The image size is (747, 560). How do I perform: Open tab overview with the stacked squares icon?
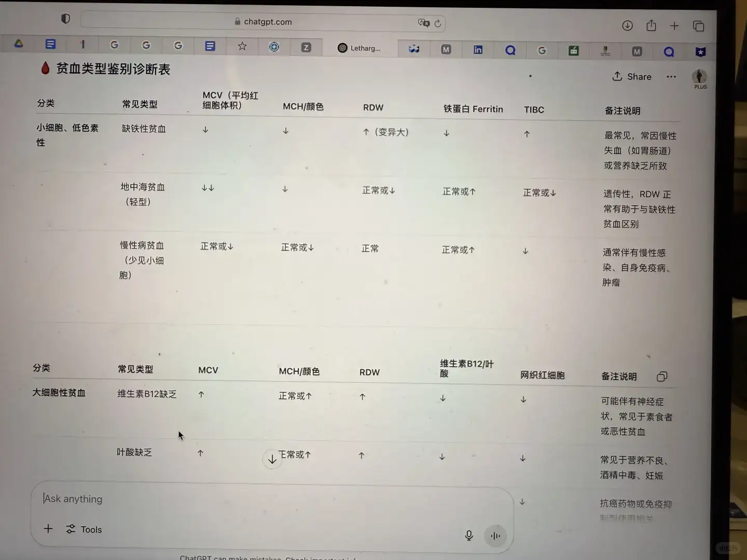699,25
